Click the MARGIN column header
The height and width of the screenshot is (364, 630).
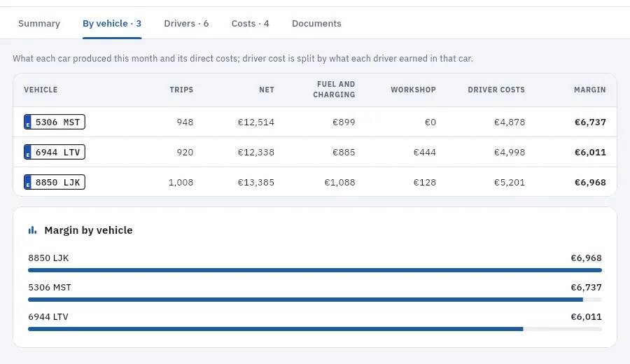pos(590,90)
